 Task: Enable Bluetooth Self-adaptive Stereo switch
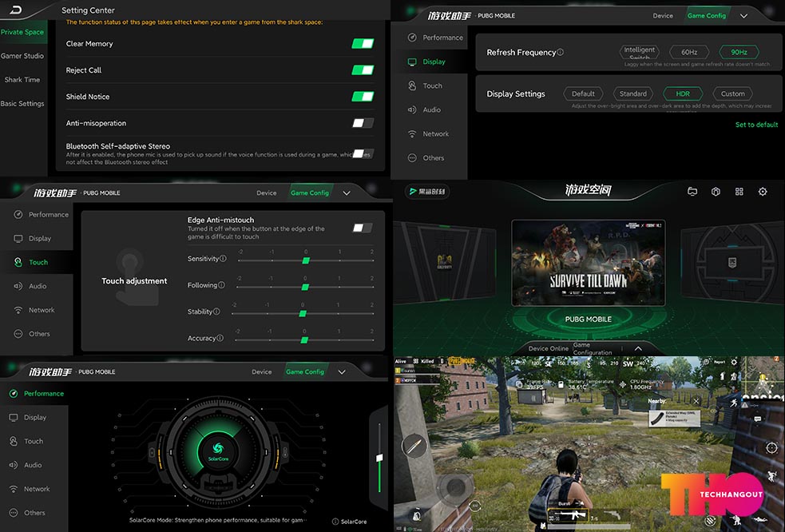363,154
